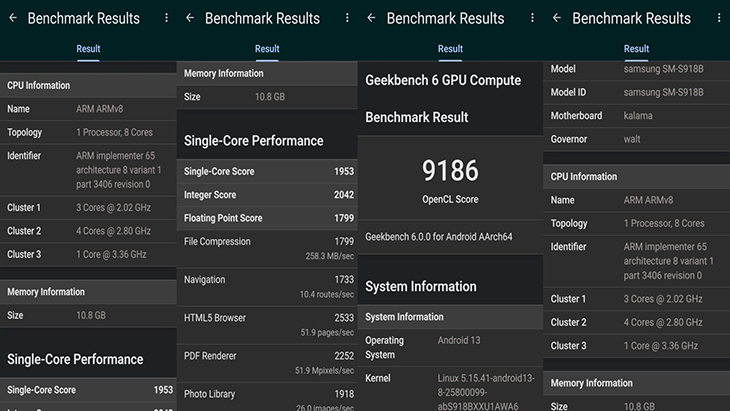Select the Result tab in second panel

pyautogui.click(x=267, y=49)
